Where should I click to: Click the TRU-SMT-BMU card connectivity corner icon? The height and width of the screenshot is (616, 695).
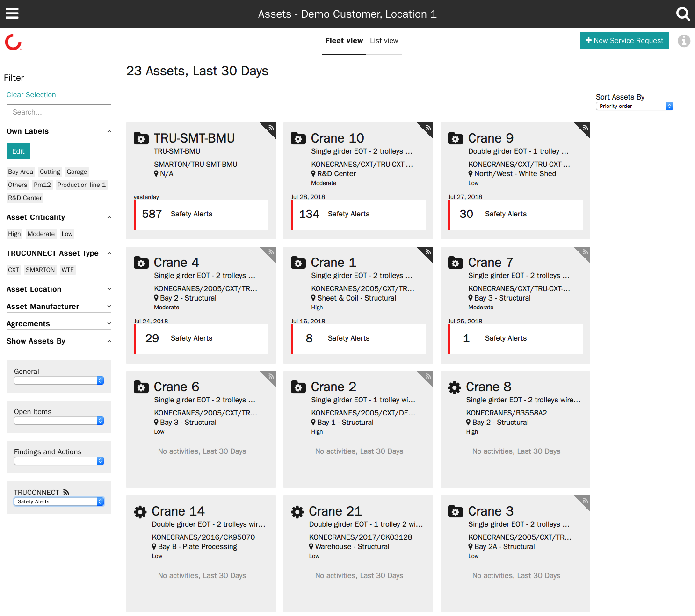click(x=270, y=128)
